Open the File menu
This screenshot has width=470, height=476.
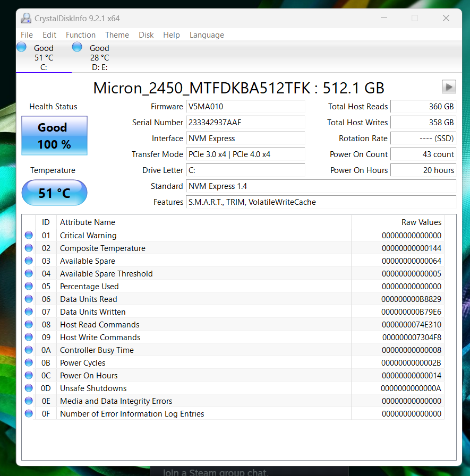pyautogui.click(x=27, y=35)
